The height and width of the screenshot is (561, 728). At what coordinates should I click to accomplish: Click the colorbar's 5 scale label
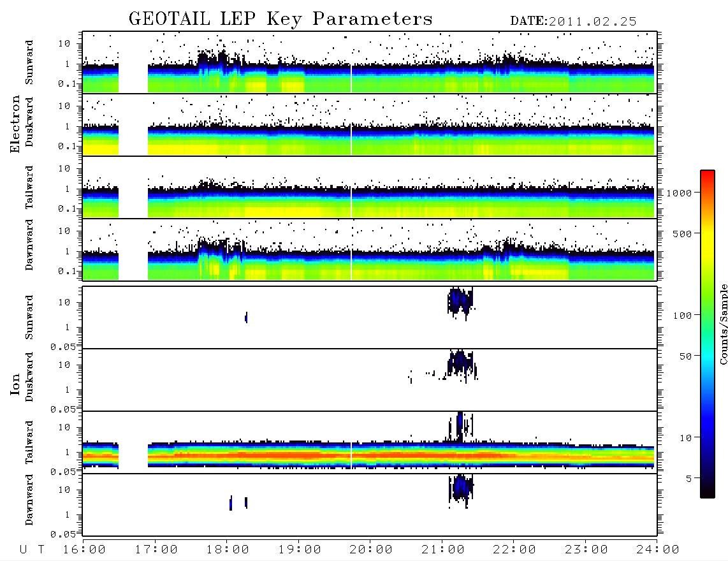point(688,478)
